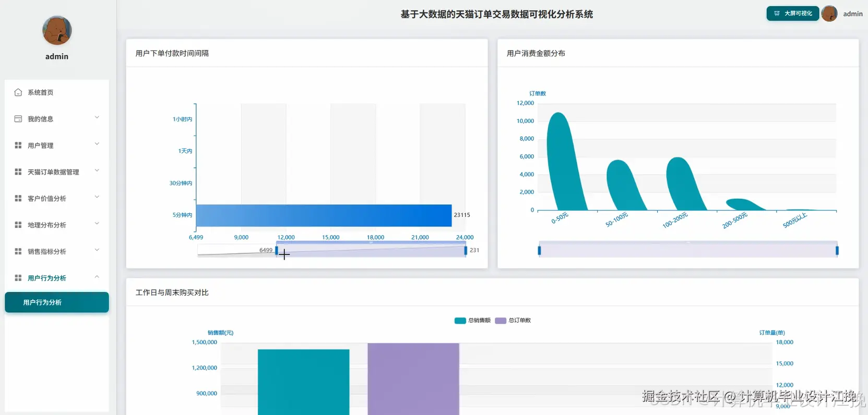Click the 30分钟内 axis label
This screenshot has height=415, width=868.
point(181,184)
